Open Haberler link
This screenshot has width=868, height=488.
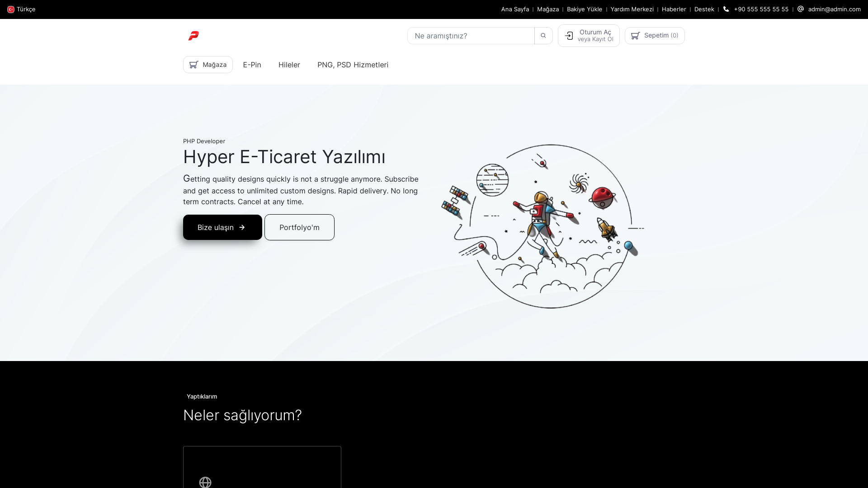pos(674,9)
